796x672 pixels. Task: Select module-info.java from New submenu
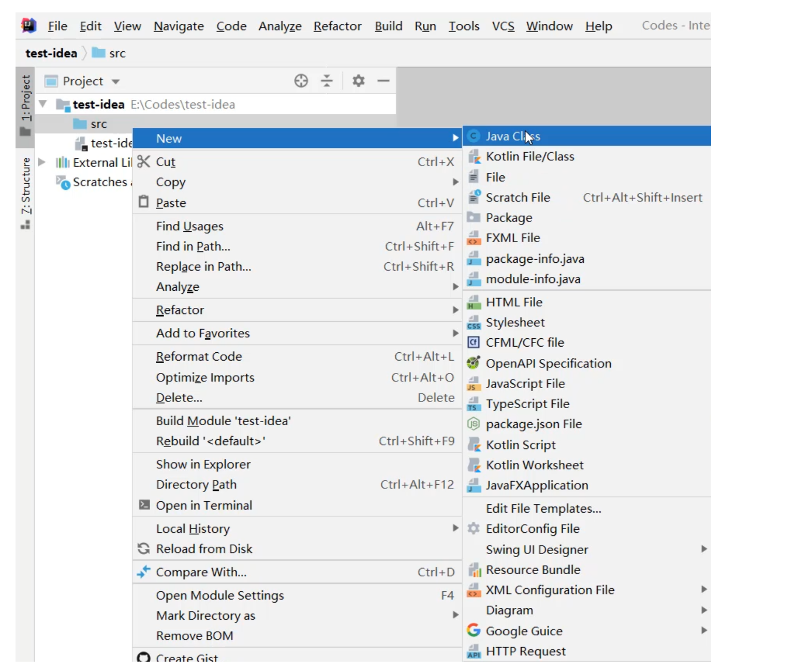(x=587, y=279)
